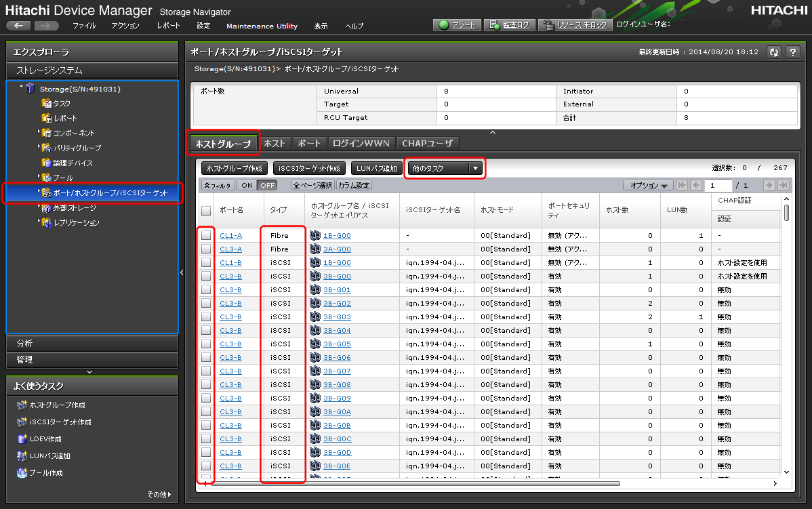Click the ホストグループ作成 button above table
The image size is (812, 509).
[x=234, y=168]
